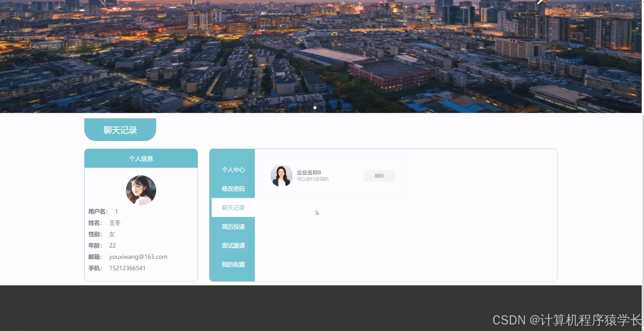Go to 修改密码 in sidebar
The image size is (644, 331).
tap(233, 189)
